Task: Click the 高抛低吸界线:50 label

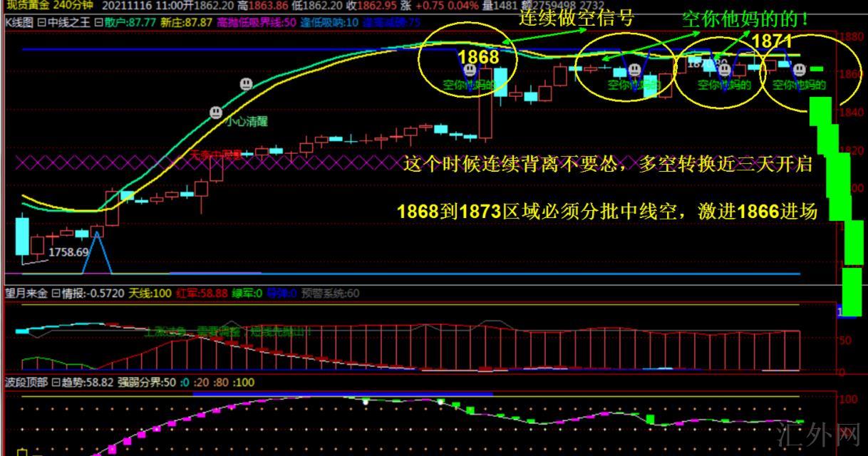Action: click(x=257, y=22)
